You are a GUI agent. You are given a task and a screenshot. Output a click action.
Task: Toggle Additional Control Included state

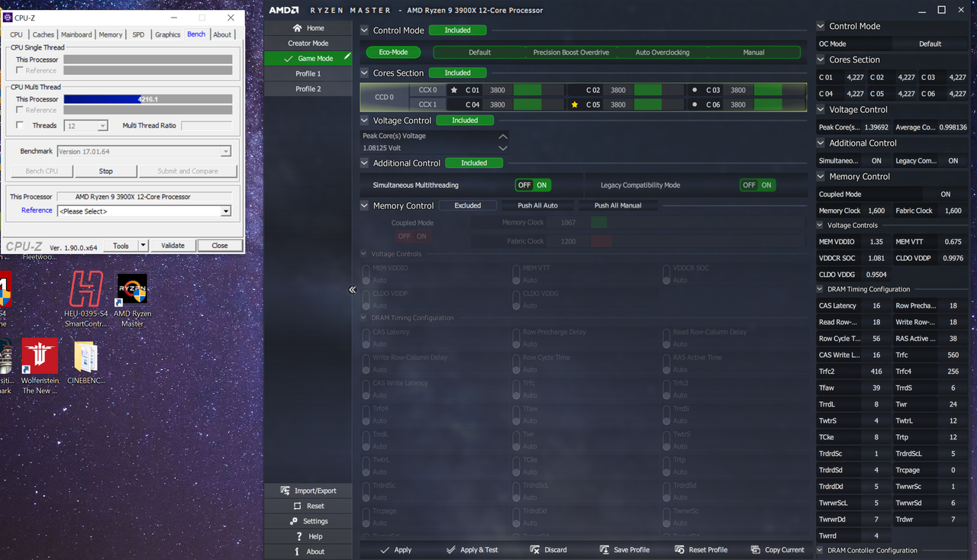pyautogui.click(x=474, y=163)
